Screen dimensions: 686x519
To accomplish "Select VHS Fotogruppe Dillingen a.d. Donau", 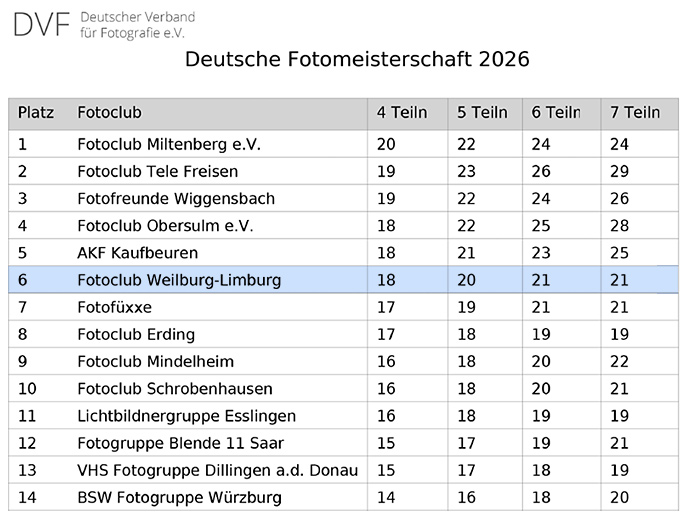I will click(217, 470).
